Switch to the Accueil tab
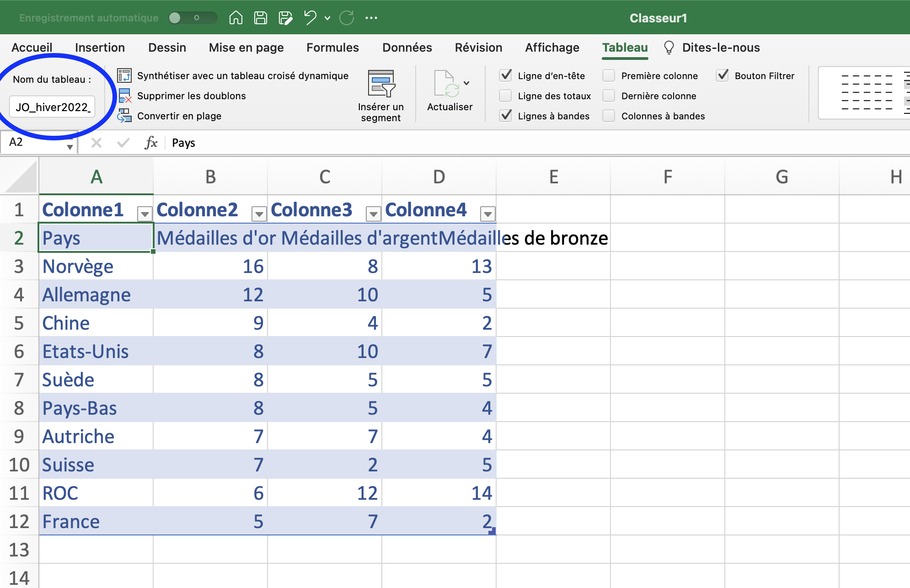 point(32,48)
